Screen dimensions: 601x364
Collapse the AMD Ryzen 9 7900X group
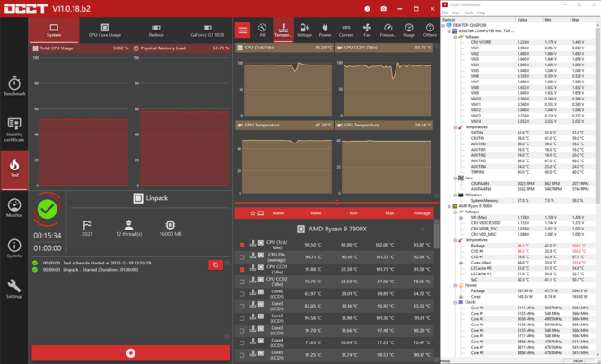pyautogui.click(x=422, y=230)
